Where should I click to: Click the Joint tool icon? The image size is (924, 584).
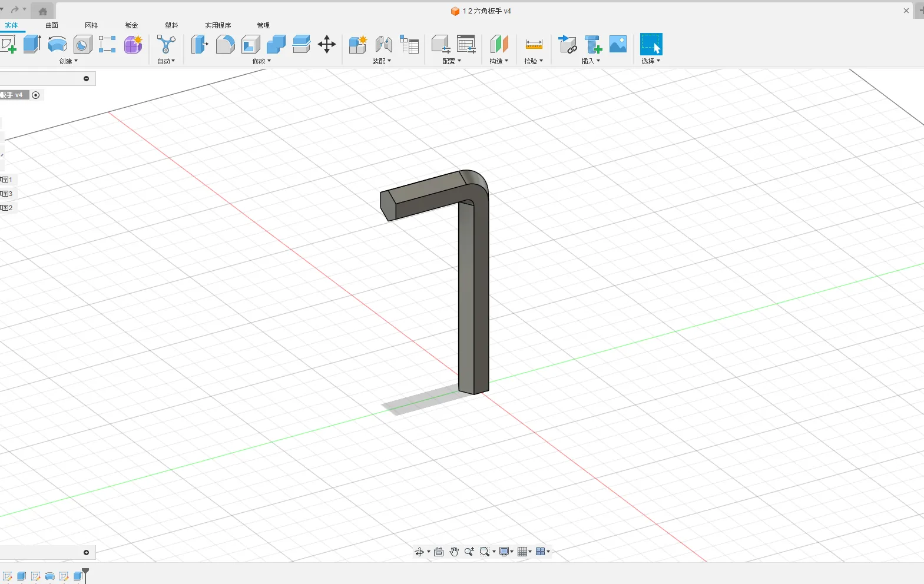[383, 44]
